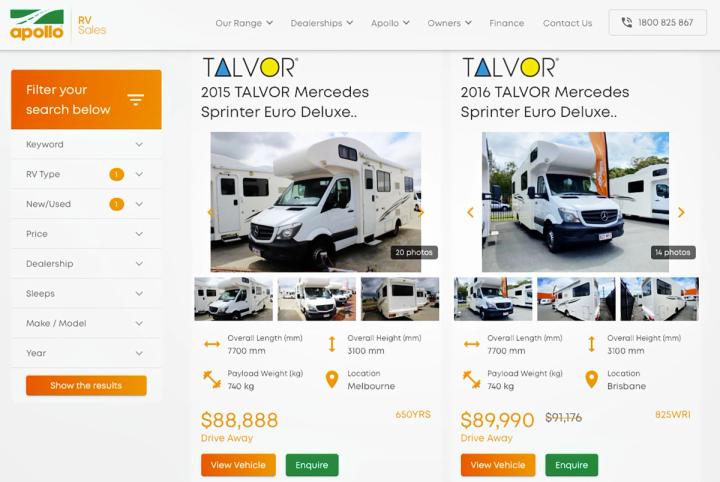This screenshot has height=482, width=720.
Task: Click View Vehicle for the $88,888 motorhome
Action: pos(238,465)
